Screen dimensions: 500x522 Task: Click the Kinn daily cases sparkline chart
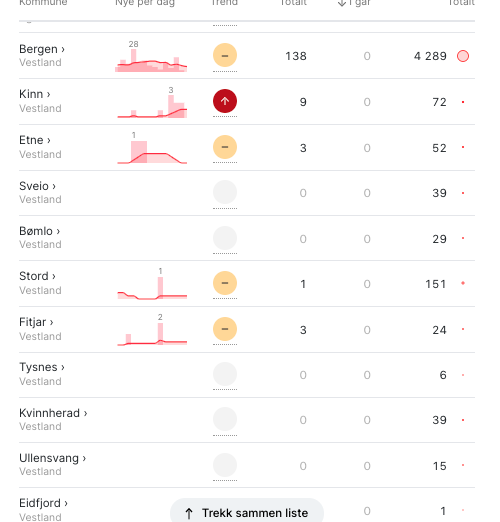tap(152, 102)
